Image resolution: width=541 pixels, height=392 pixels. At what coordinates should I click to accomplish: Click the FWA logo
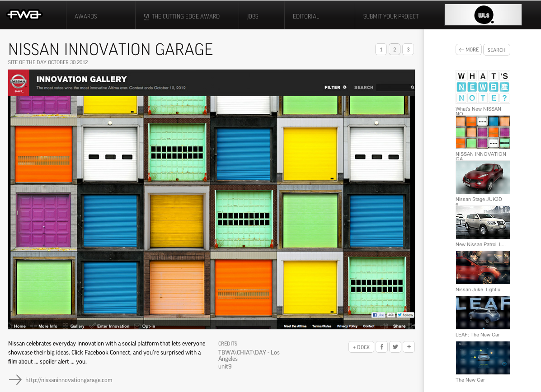point(24,15)
